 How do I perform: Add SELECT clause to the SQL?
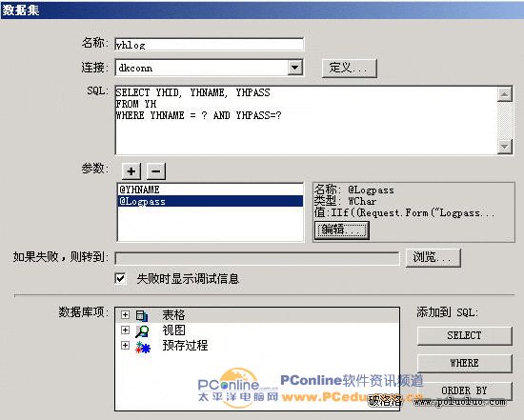(x=465, y=335)
